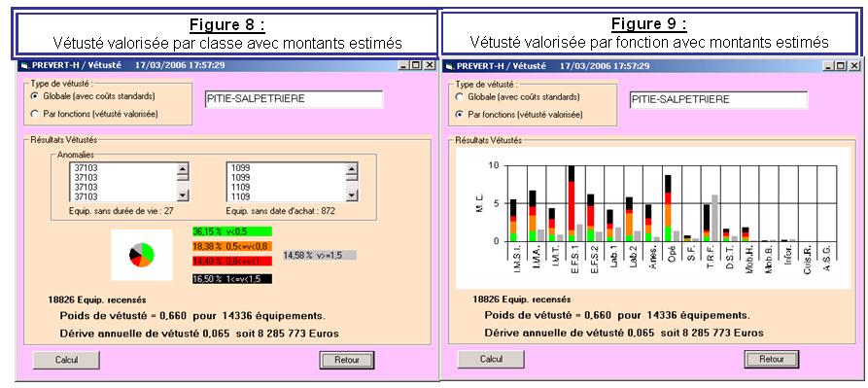This screenshot has width=868, height=388.
Task: Click the vétusté pie chart
Action: coord(141,255)
